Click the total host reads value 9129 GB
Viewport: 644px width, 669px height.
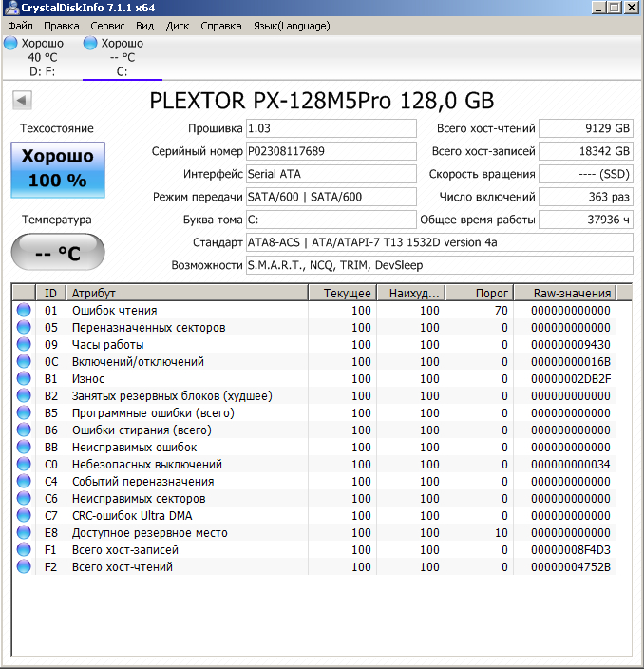tap(586, 128)
